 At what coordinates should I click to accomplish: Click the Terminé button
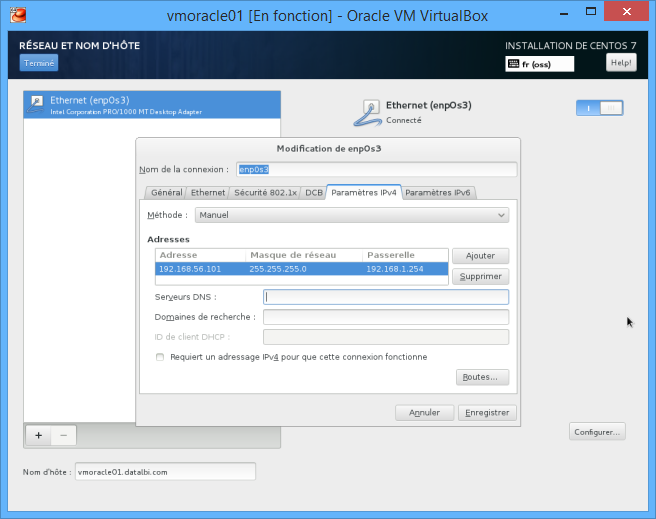point(39,63)
